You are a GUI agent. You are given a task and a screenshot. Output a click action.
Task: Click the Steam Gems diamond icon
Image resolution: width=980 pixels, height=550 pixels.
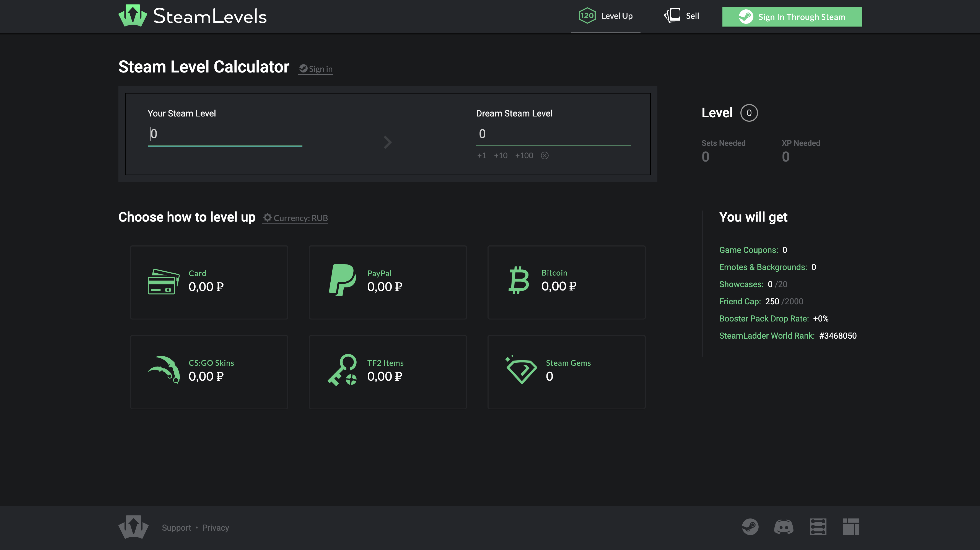[x=521, y=370]
